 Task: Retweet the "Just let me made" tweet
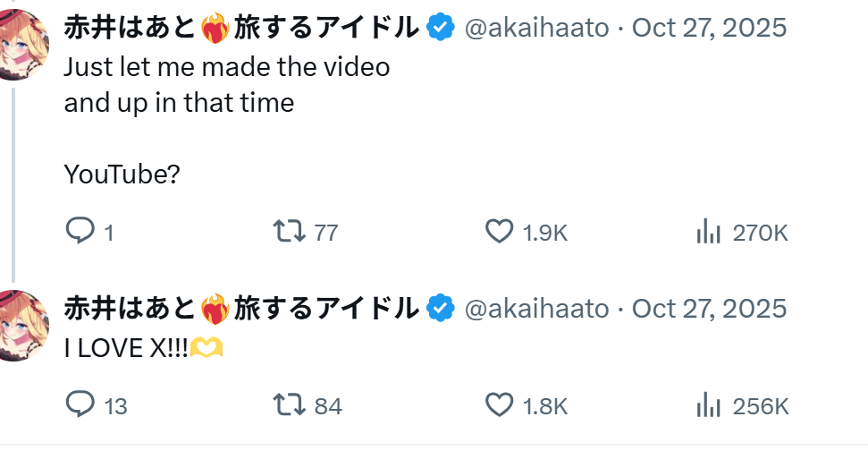tap(288, 232)
